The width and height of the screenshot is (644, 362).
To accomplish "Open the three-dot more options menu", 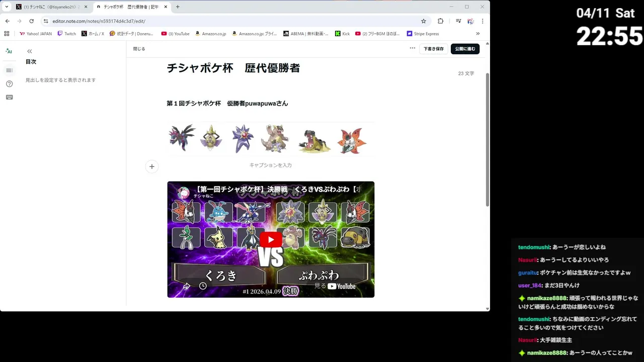I will click(413, 48).
